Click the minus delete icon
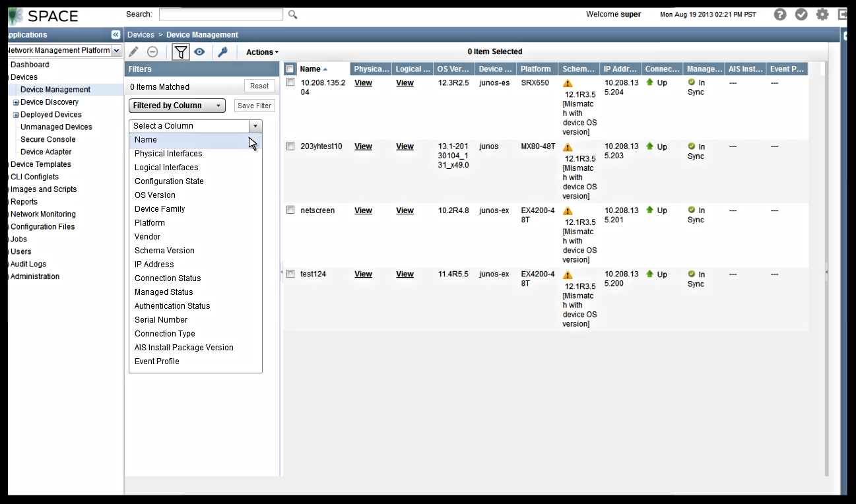The width and height of the screenshot is (856, 504). (x=152, y=51)
